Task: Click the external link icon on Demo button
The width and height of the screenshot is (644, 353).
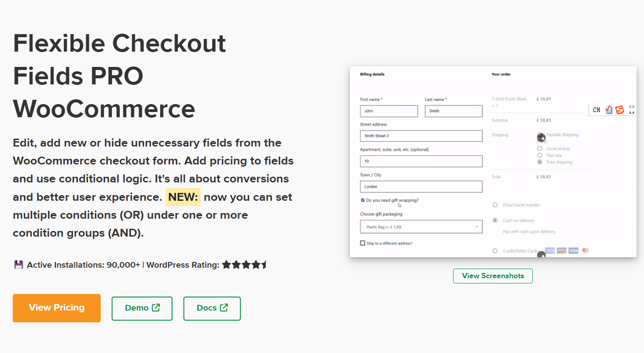Action: 155,308
